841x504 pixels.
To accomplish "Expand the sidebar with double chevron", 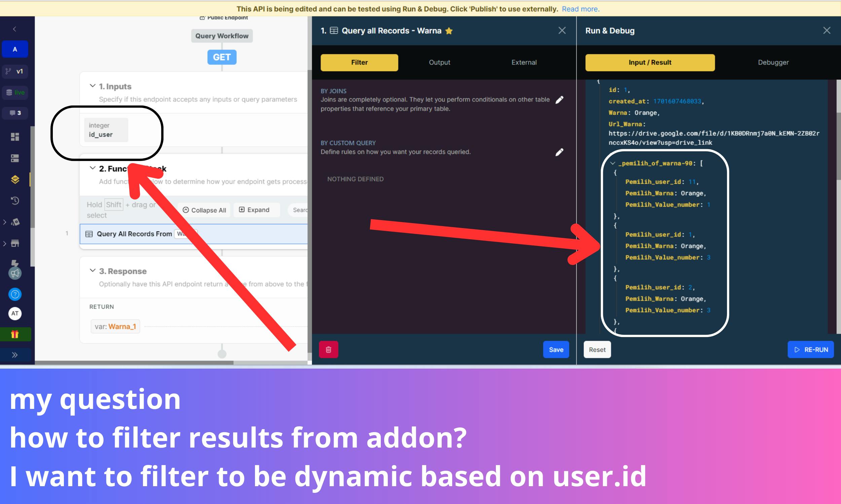I will click(14, 355).
